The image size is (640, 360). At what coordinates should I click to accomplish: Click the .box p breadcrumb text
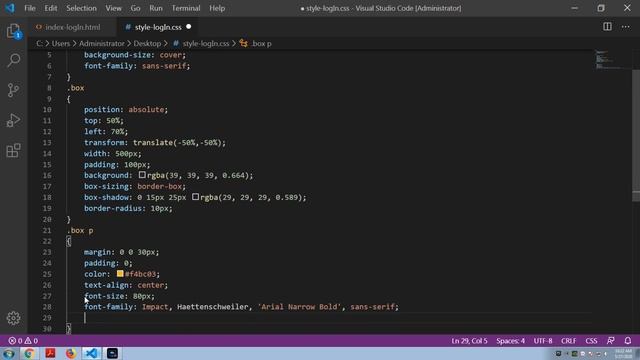point(261,43)
